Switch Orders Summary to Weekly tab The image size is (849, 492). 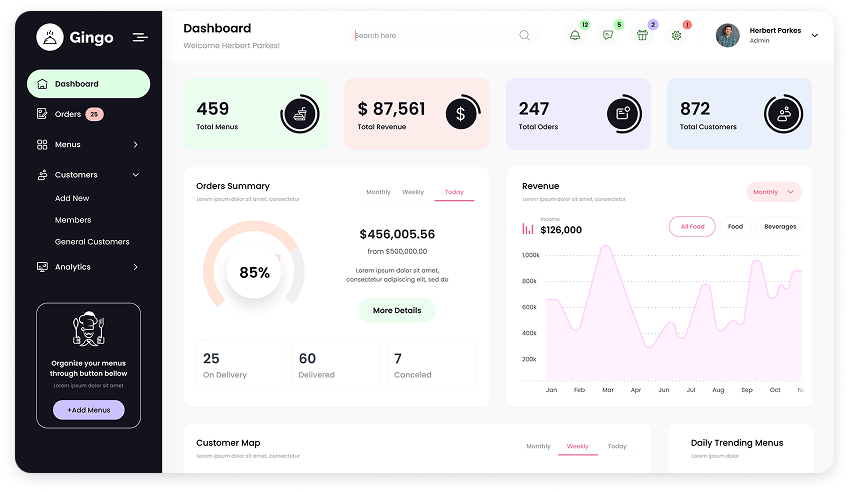click(x=413, y=192)
